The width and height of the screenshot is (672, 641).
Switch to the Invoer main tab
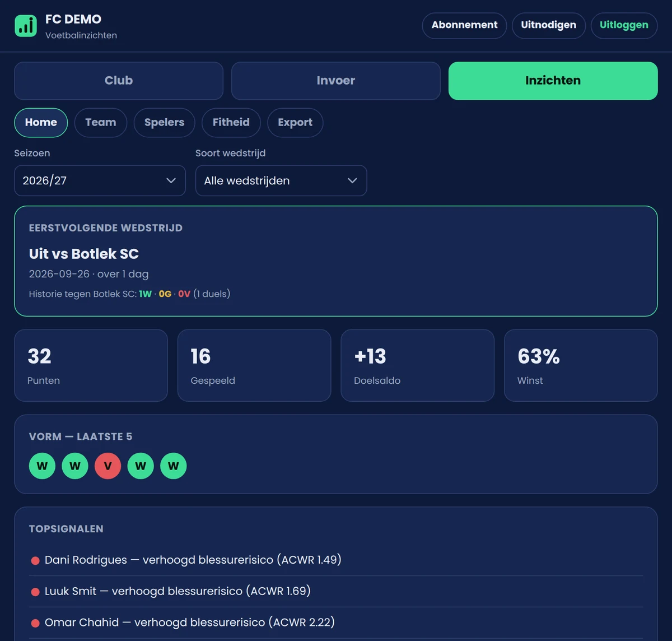pos(336,81)
